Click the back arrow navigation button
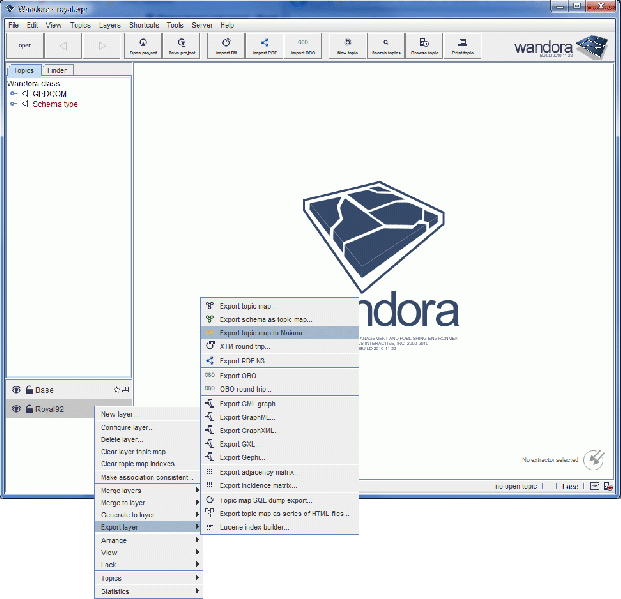The width and height of the screenshot is (621, 599). pos(63,46)
